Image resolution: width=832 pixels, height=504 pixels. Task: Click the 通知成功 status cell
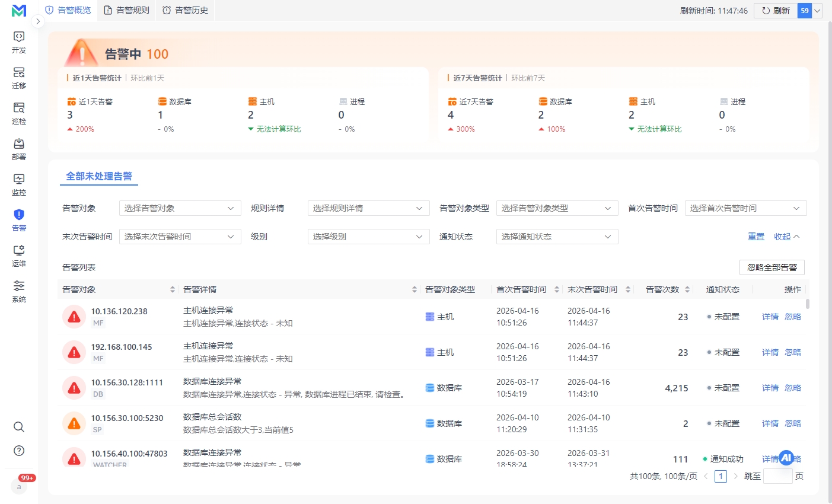(x=723, y=459)
